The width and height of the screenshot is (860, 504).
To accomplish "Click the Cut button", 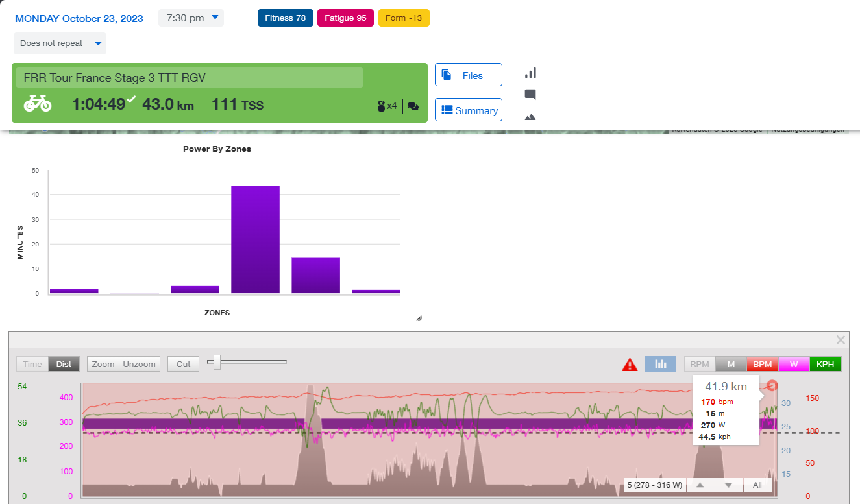I will (184, 364).
